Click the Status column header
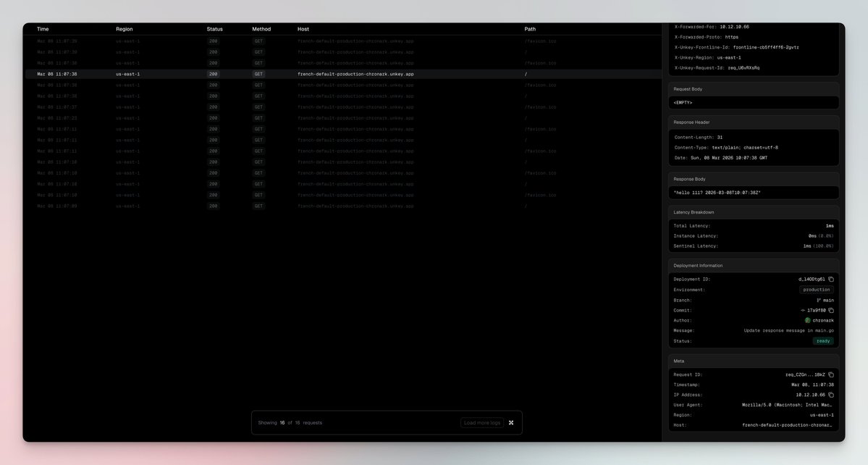Screen dimensions: 868x465 [x=215, y=30]
